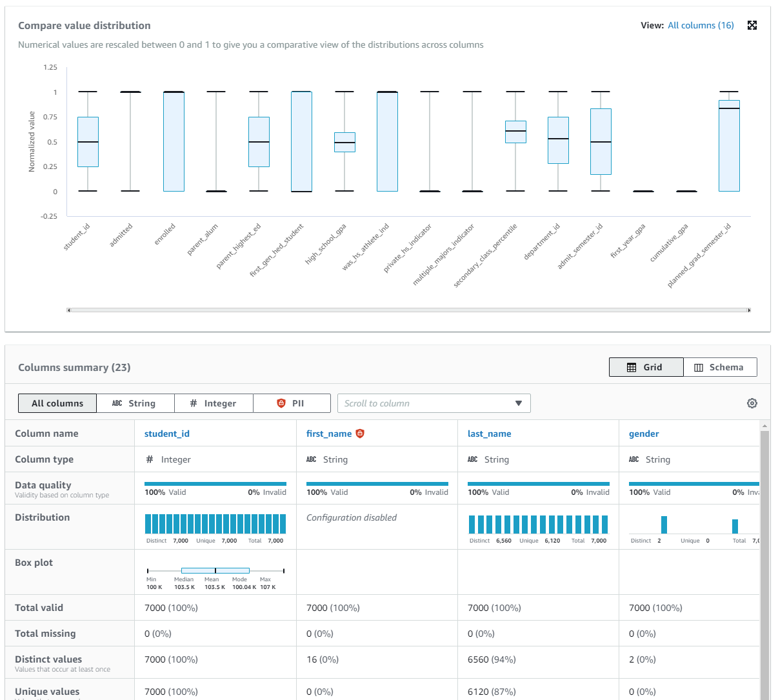The image size is (778, 700).
Task: Filter columns by Integer type
Action: [x=214, y=403]
